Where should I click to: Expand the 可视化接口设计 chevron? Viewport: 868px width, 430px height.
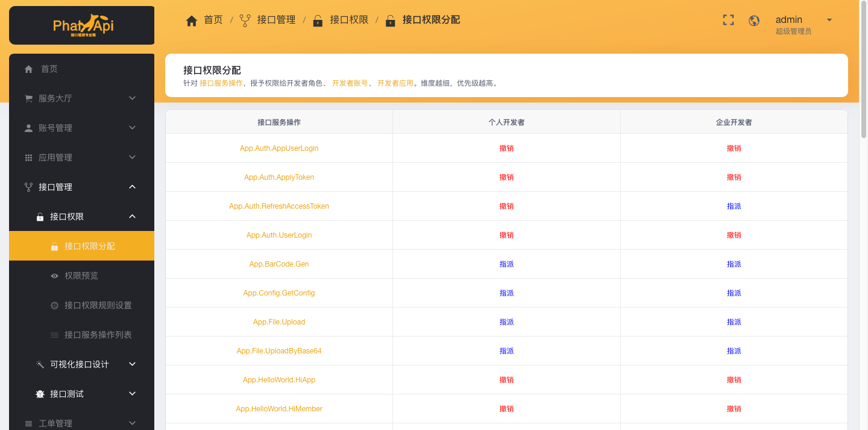click(133, 364)
